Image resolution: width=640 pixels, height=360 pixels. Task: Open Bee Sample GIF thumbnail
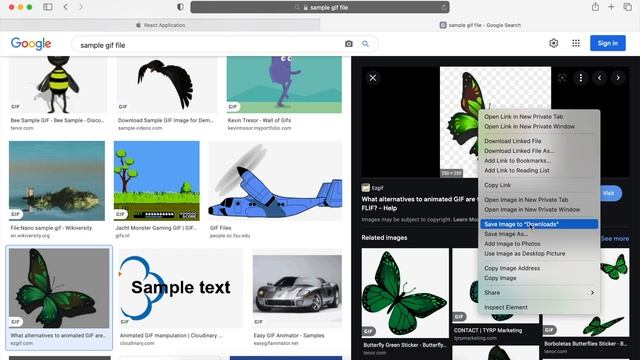[58, 84]
